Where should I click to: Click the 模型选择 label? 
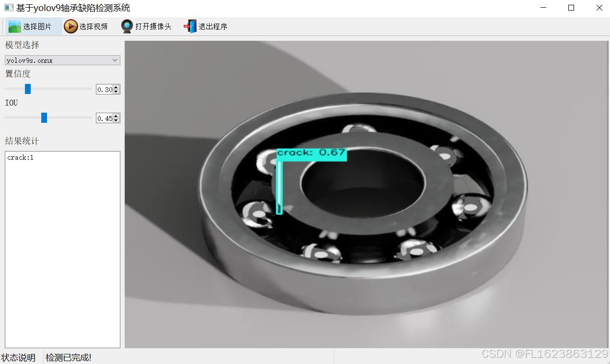click(22, 45)
